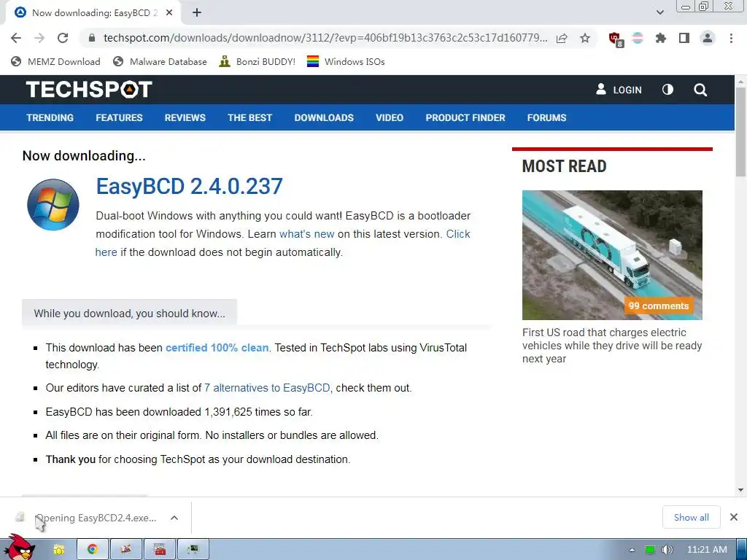This screenshot has height=560, width=747.
Task: Click the scrollbar up arrow
Action: [741, 82]
